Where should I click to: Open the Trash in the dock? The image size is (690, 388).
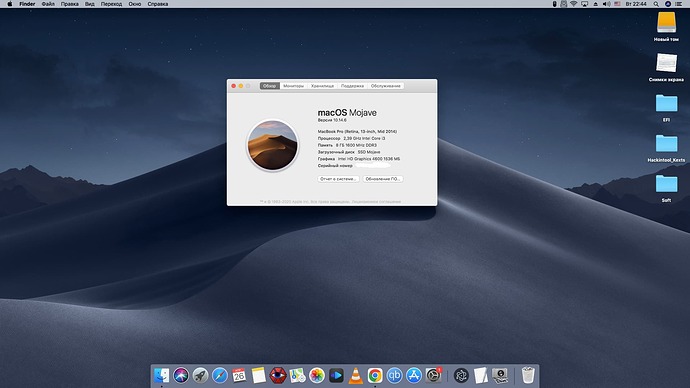tap(528, 375)
